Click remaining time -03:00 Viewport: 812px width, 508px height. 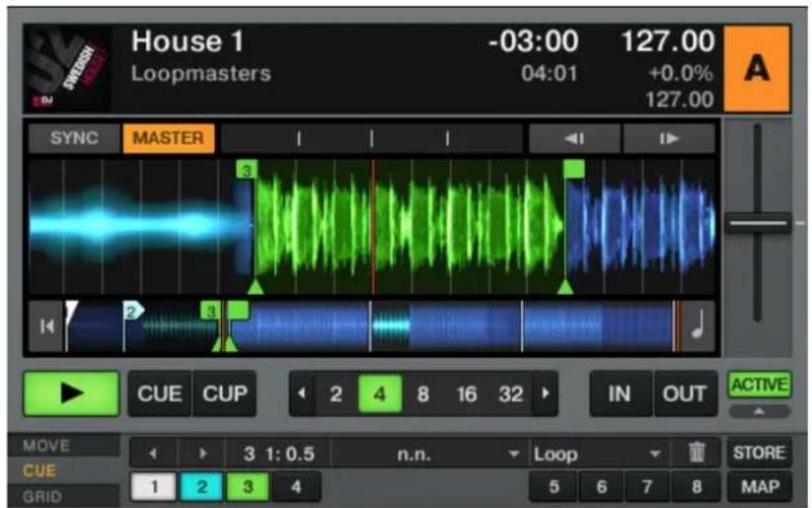tap(534, 41)
